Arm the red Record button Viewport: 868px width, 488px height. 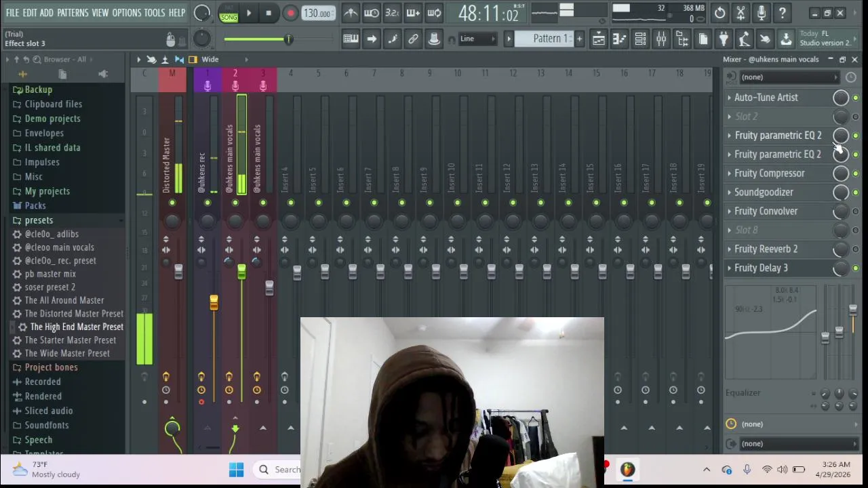(x=290, y=13)
